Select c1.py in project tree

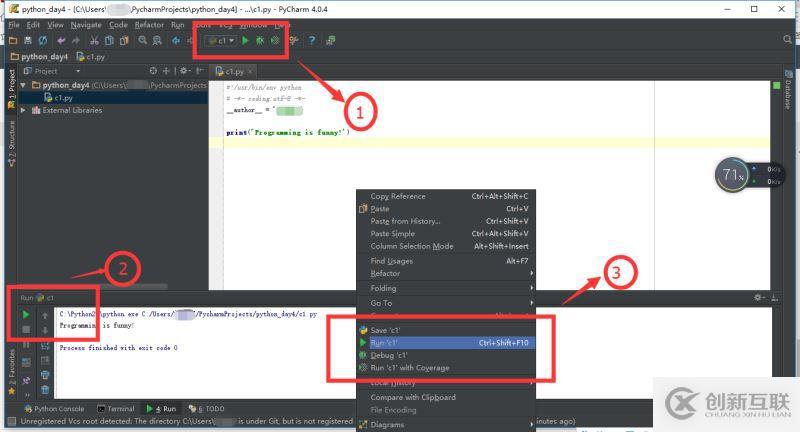pyautogui.click(x=59, y=97)
